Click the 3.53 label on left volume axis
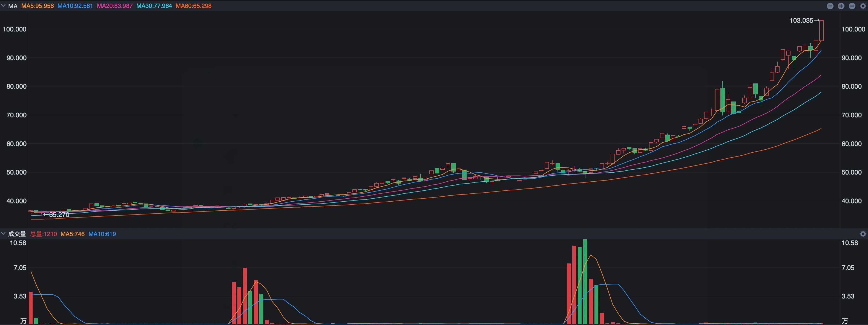 pyautogui.click(x=19, y=296)
